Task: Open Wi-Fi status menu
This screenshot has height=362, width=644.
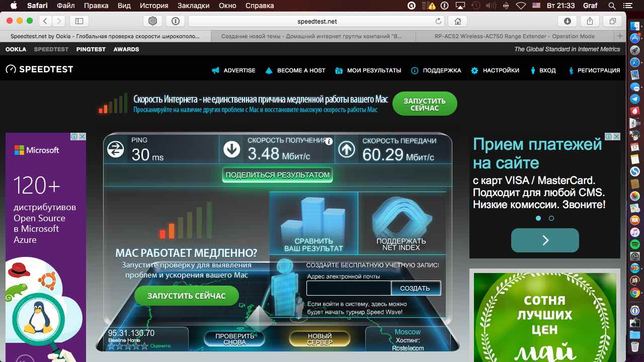Action: click(x=521, y=6)
